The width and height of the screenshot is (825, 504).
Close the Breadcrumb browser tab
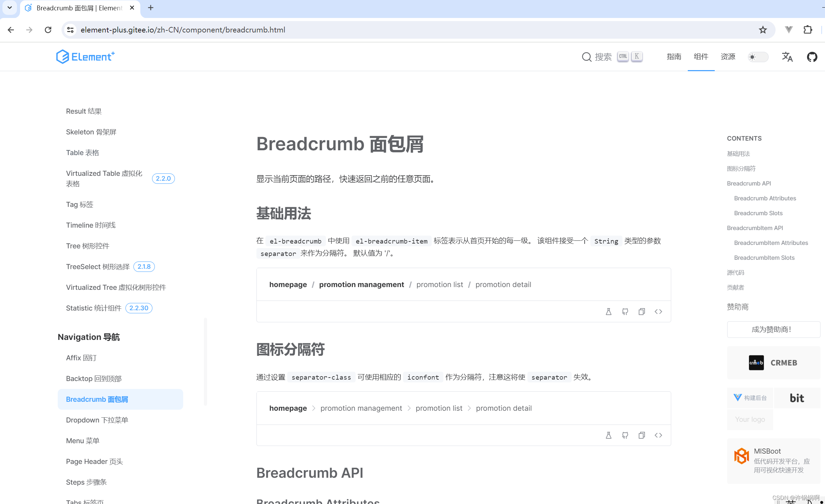pos(132,8)
